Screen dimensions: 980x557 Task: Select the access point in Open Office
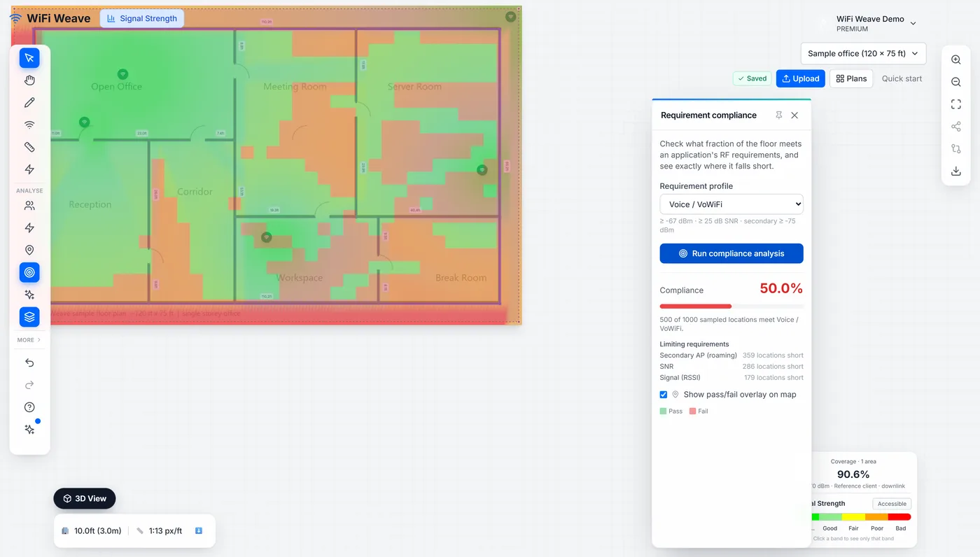click(x=122, y=74)
